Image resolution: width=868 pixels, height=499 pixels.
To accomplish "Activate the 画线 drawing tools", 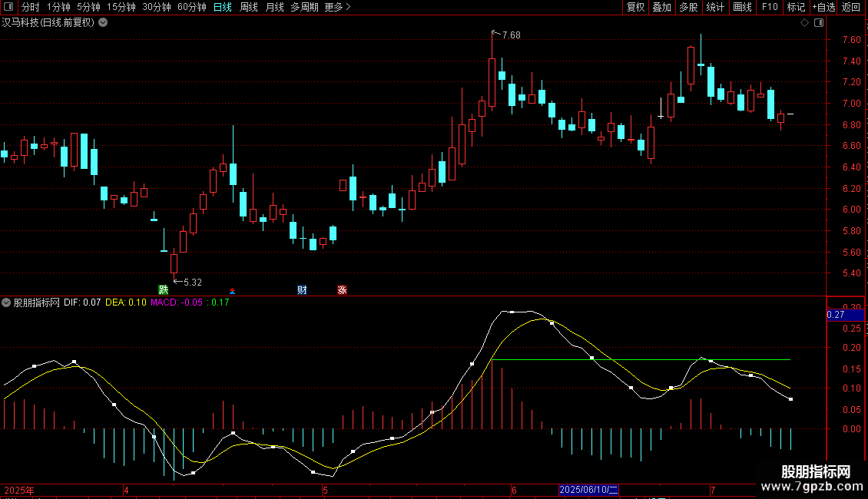I will (742, 7).
